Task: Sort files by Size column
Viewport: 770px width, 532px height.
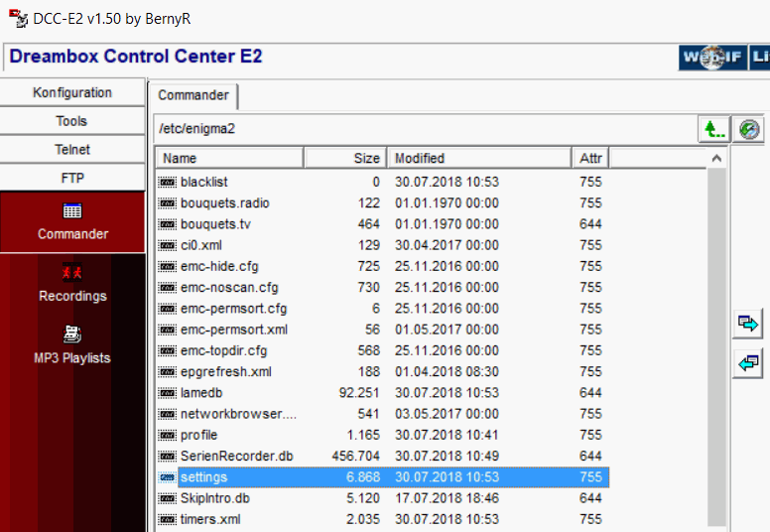Action: (x=345, y=158)
